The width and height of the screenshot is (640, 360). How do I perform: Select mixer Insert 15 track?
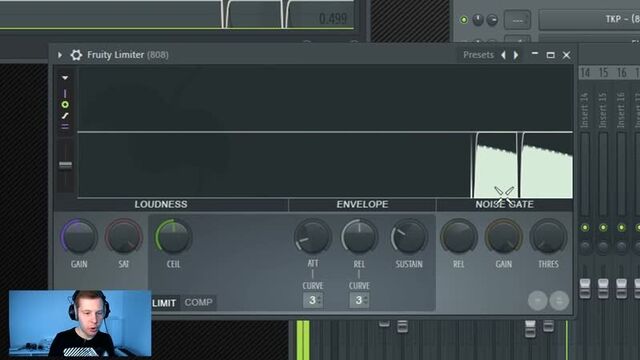[x=603, y=110]
